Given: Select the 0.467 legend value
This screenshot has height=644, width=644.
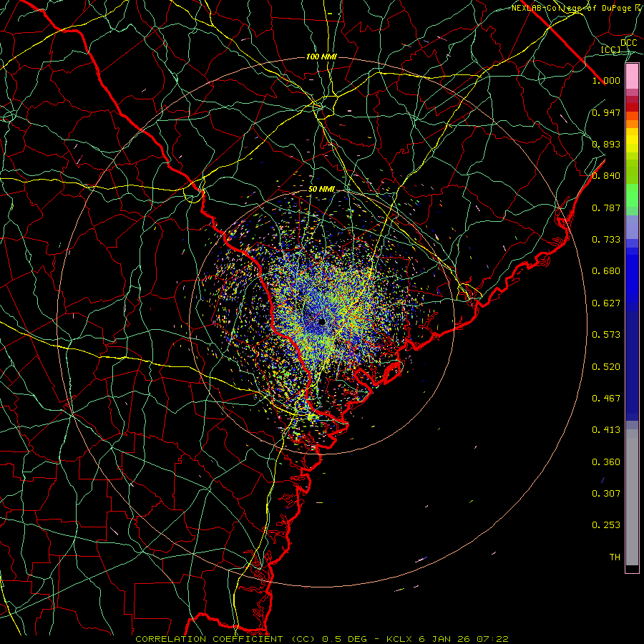Looking at the screenshot, I should coord(606,399).
